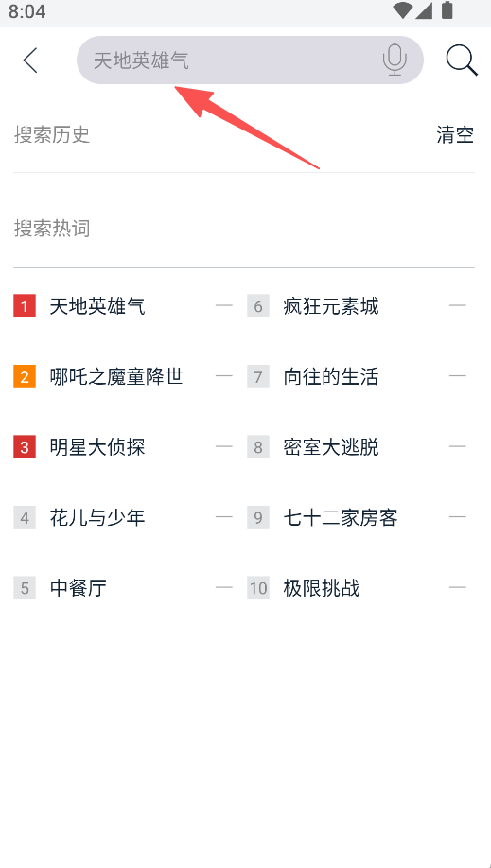Choose hot word 花儿与少年
Viewport: 491px width, 868px height.
pyautogui.click(x=97, y=517)
